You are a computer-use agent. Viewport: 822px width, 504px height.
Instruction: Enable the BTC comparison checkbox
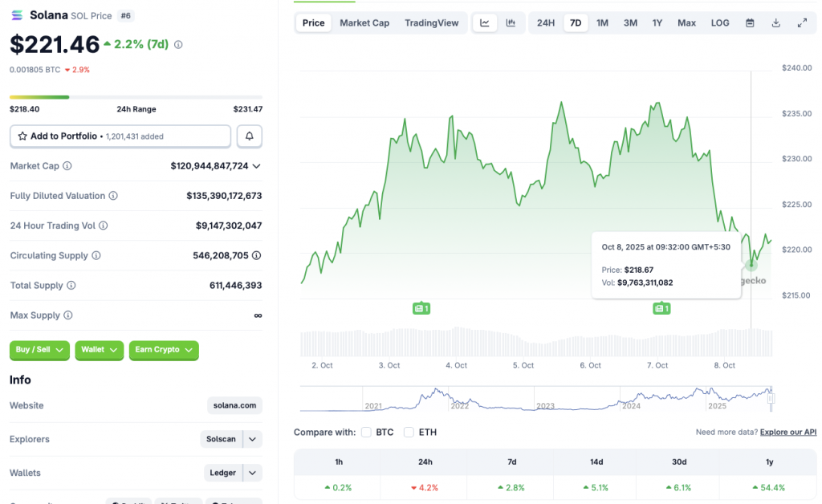(x=366, y=433)
